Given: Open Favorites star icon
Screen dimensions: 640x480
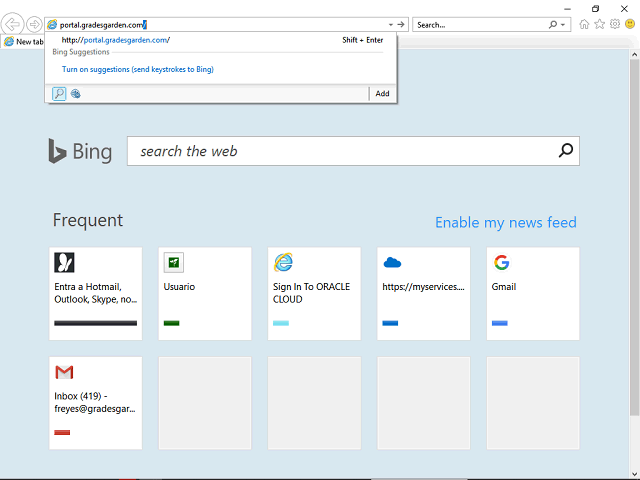Looking at the screenshot, I should coord(599,24).
